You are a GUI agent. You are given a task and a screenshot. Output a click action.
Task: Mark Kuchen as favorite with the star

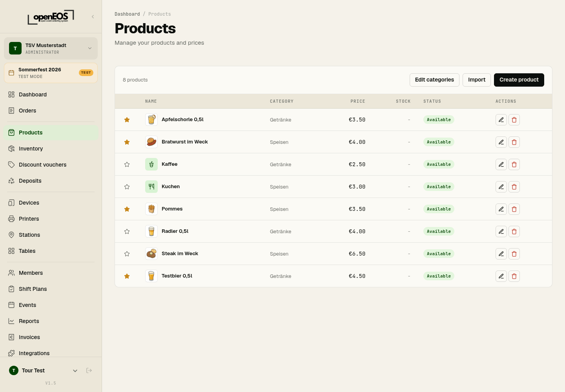pyautogui.click(x=127, y=187)
